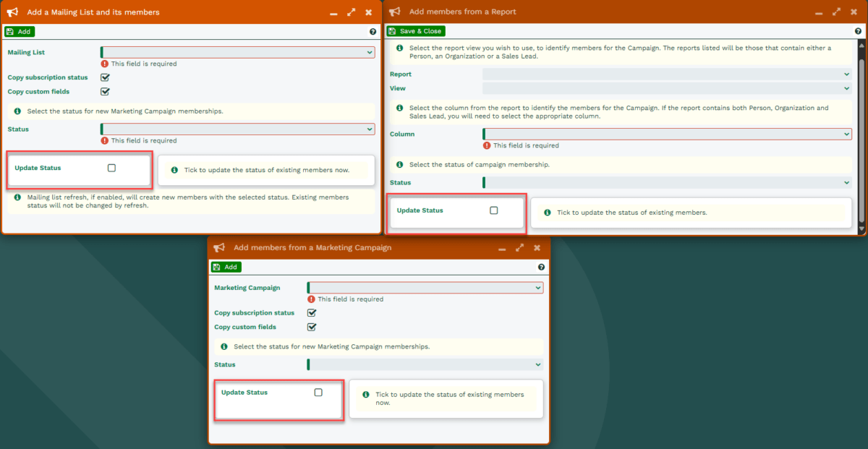Tick Update Status in Report dialog
868x449 pixels.
tap(494, 210)
